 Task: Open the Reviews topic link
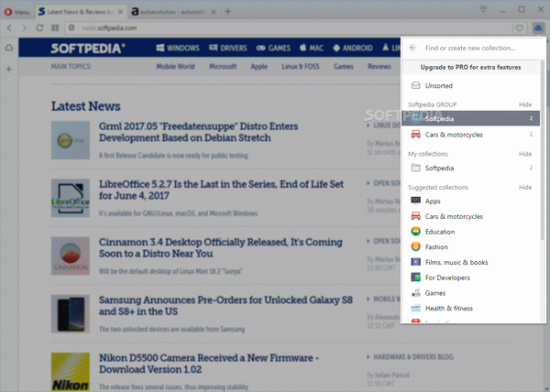379,67
